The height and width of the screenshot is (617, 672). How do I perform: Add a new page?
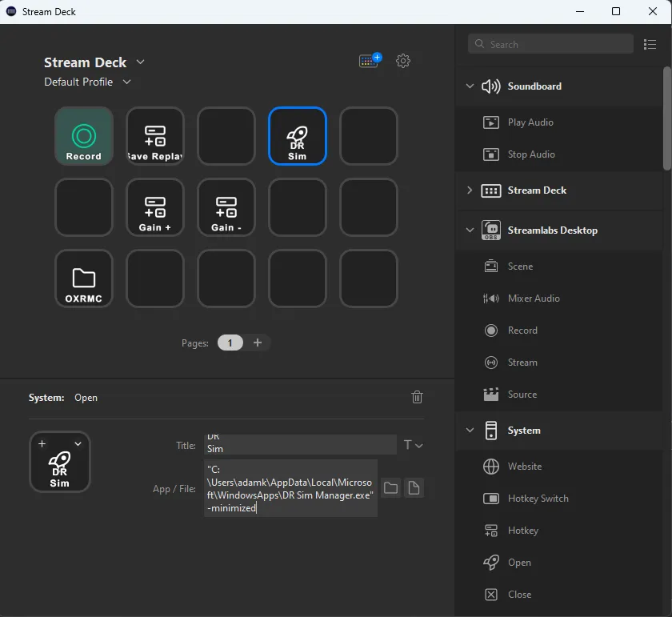coord(257,343)
